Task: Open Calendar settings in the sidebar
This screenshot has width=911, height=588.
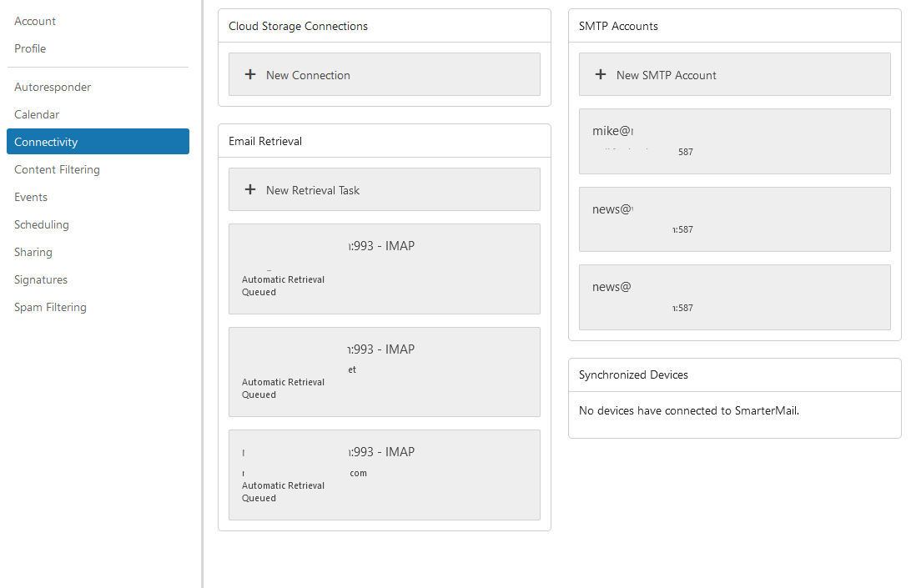Action: tap(37, 114)
